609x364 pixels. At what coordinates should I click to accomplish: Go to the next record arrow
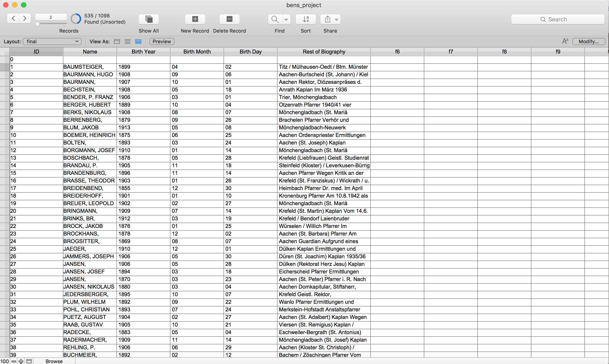(25, 18)
